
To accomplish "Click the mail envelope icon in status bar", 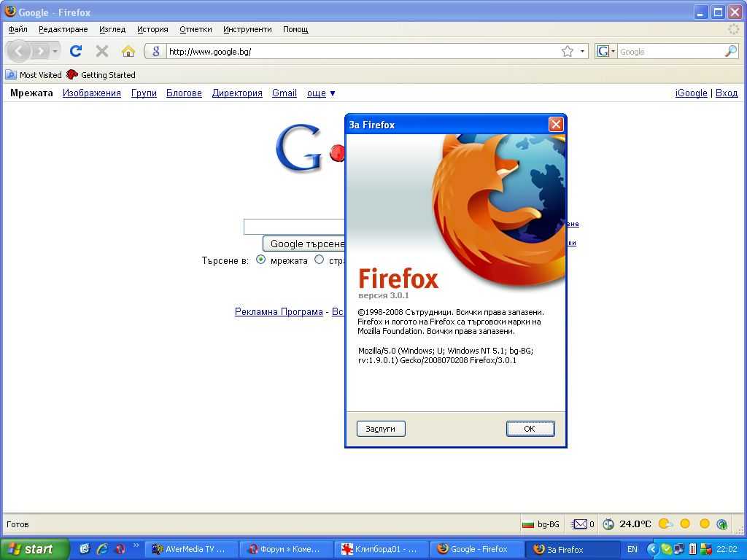I will [579, 524].
